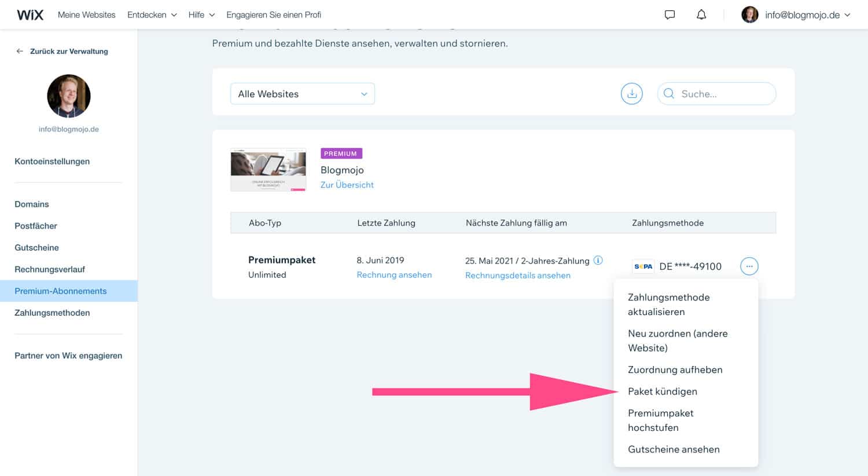The image size is (868, 476).
Task: Open Zahlungsmethoden in sidebar
Action: point(52,313)
